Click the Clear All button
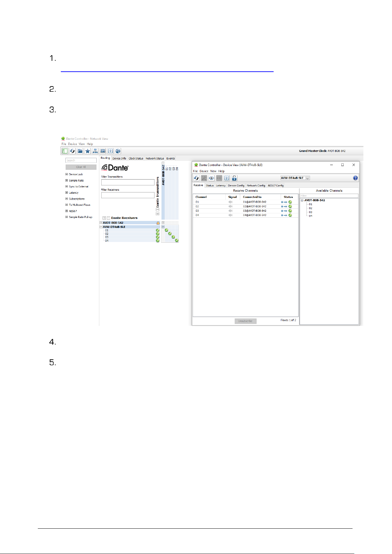 pos(81,167)
